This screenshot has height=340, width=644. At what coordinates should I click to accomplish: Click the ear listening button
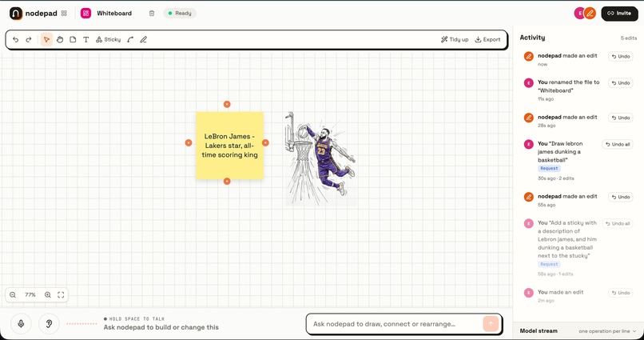tap(49, 323)
